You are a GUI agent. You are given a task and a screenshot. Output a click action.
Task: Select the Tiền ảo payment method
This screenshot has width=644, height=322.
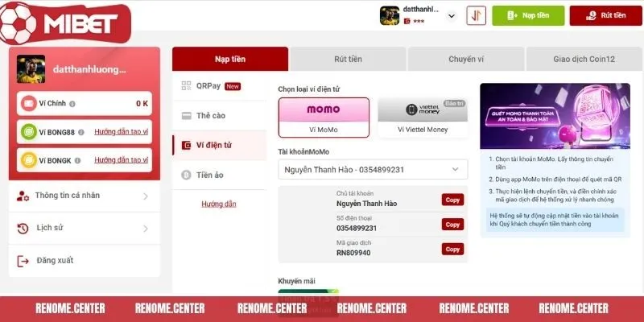tap(219, 175)
